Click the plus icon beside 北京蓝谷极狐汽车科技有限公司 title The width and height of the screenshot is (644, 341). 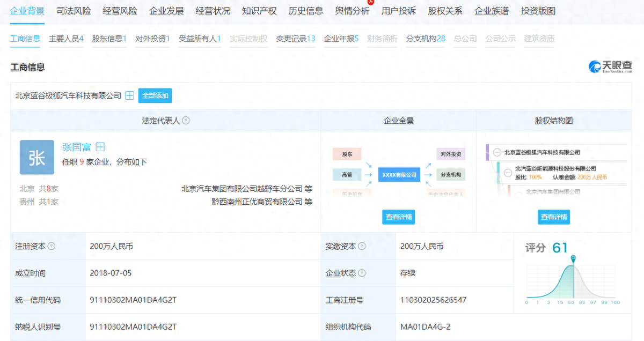(x=129, y=96)
